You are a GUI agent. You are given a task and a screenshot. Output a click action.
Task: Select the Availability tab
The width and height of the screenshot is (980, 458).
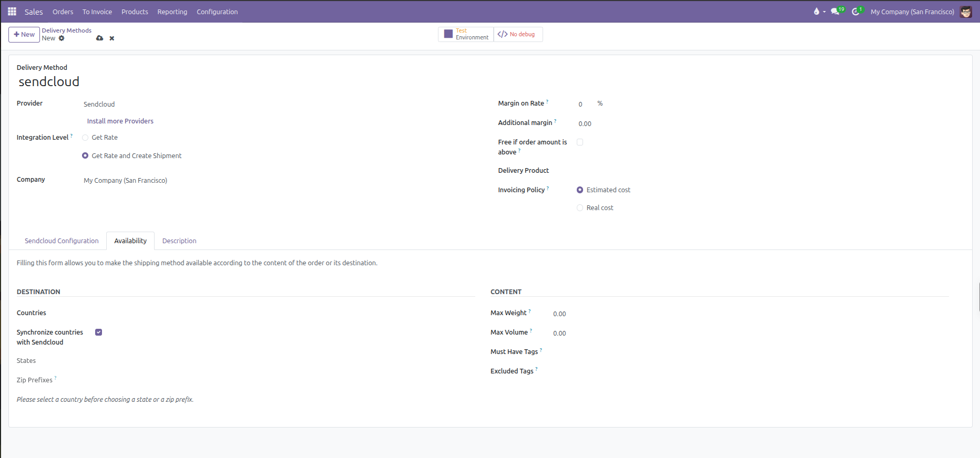pyautogui.click(x=130, y=241)
